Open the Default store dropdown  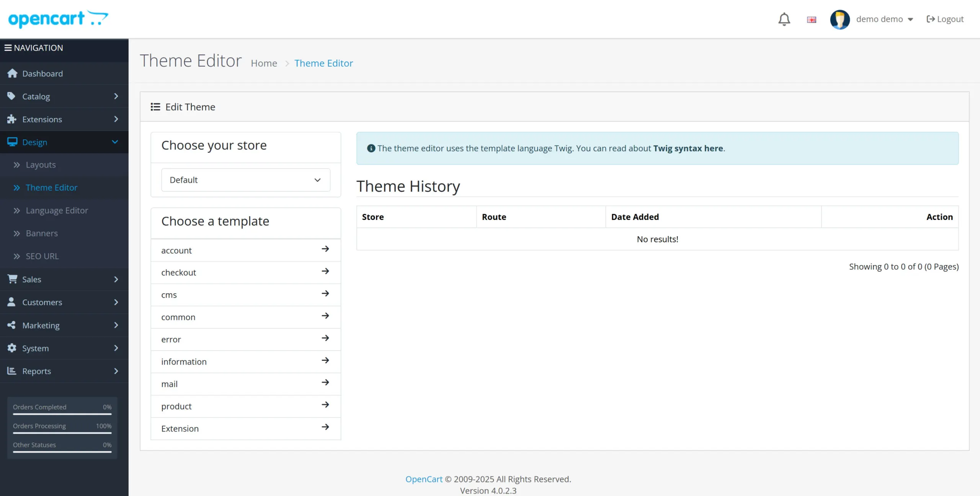(x=245, y=180)
